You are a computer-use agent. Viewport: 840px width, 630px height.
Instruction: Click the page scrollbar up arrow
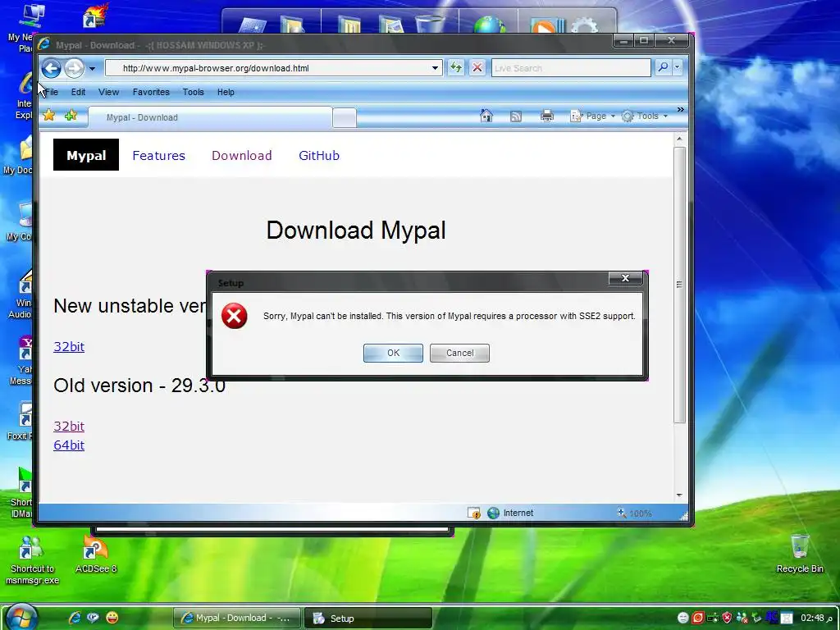[x=679, y=139]
